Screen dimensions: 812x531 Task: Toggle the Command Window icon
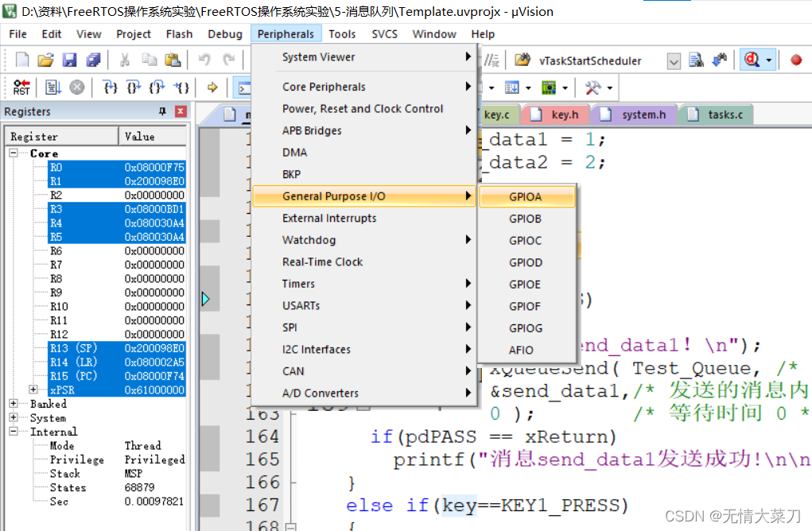tap(243, 87)
